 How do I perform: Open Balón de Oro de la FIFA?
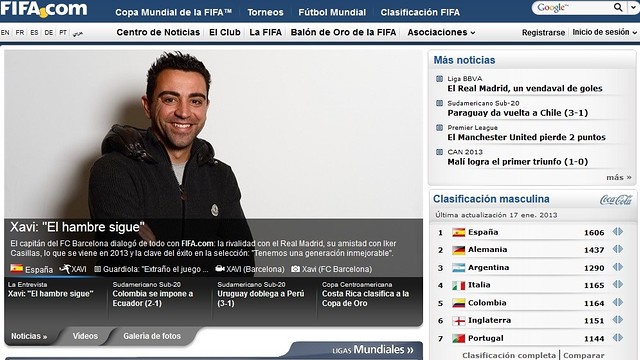[x=343, y=32]
